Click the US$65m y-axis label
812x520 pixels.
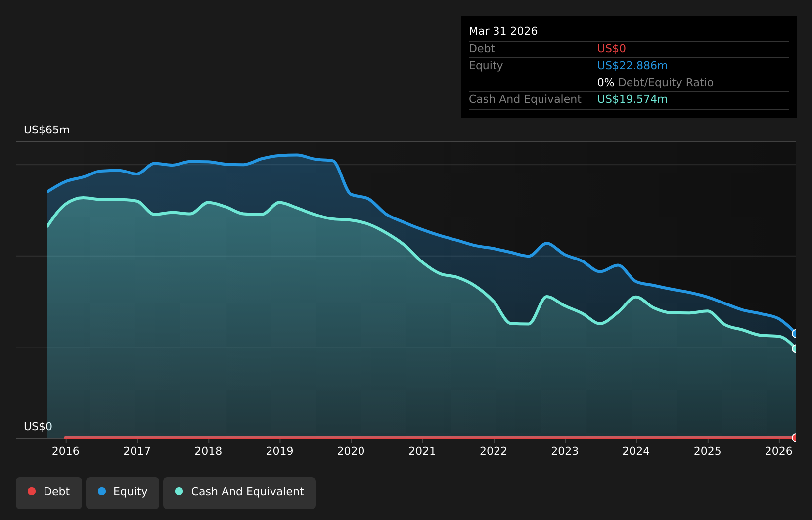pos(47,130)
